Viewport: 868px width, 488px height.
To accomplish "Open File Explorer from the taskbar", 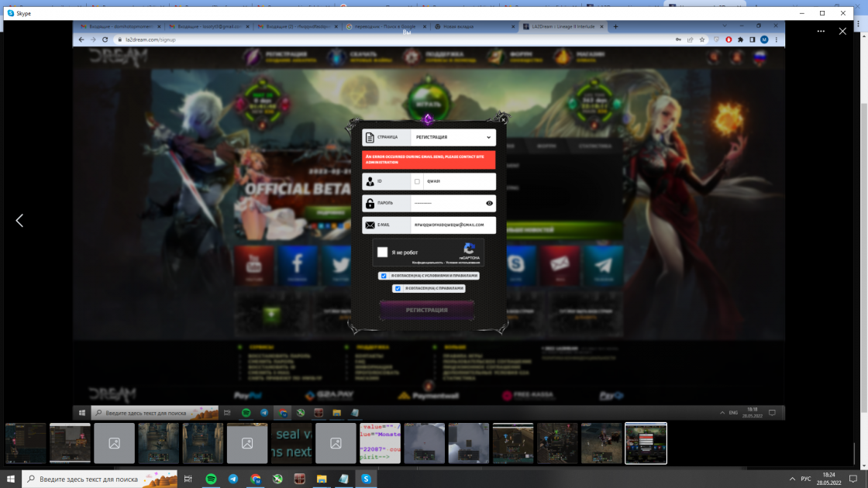I will (x=322, y=479).
